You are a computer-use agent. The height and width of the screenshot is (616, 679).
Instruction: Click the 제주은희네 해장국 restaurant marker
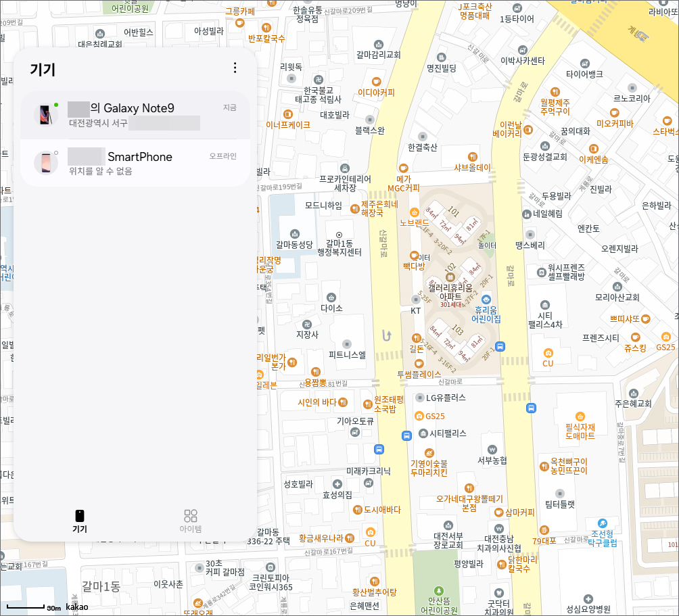point(355,209)
